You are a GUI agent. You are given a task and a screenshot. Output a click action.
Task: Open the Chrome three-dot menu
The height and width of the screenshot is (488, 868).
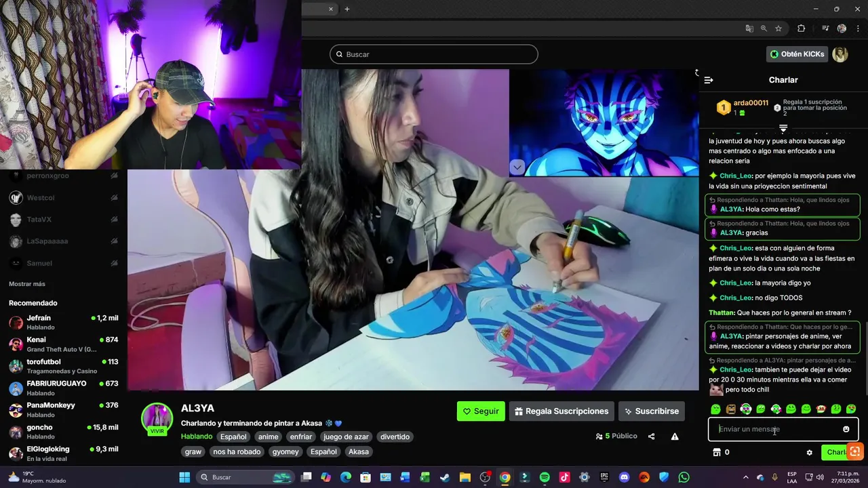(x=858, y=28)
